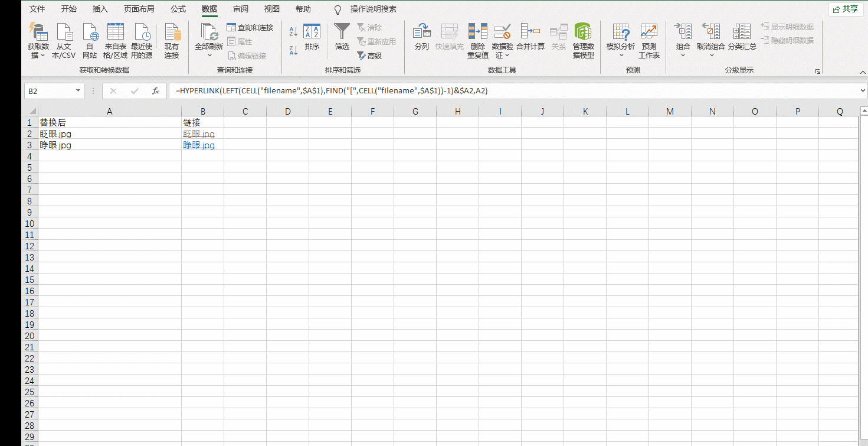868x446 pixels.
Task: Open Advanced filter (高级)
Action: (370, 56)
